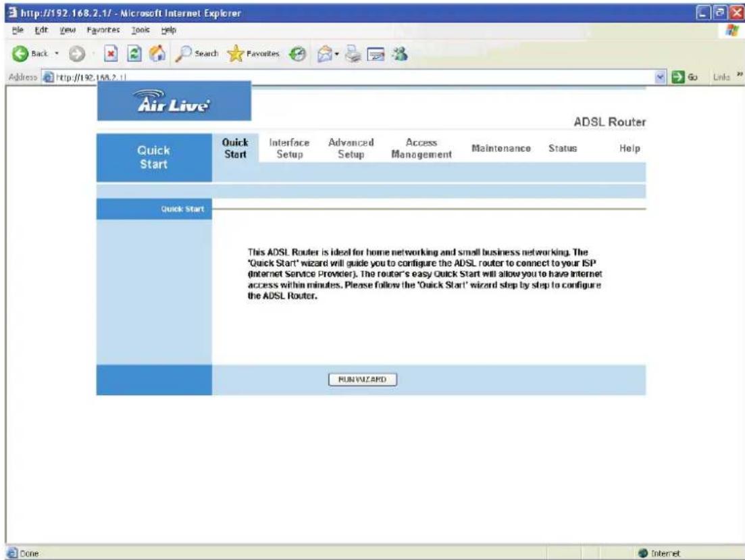The width and height of the screenshot is (745, 560).
Task: Click the Air Live logo
Action: point(174,101)
